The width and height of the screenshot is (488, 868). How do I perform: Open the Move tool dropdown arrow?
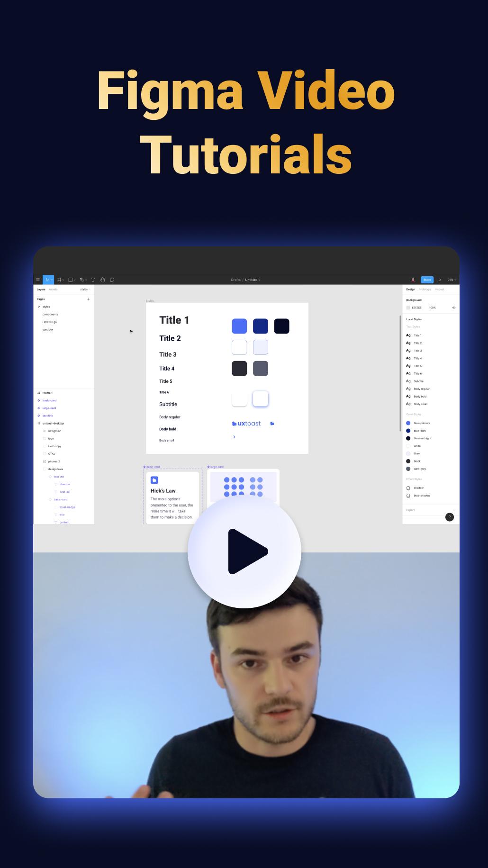pyautogui.click(x=52, y=280)
